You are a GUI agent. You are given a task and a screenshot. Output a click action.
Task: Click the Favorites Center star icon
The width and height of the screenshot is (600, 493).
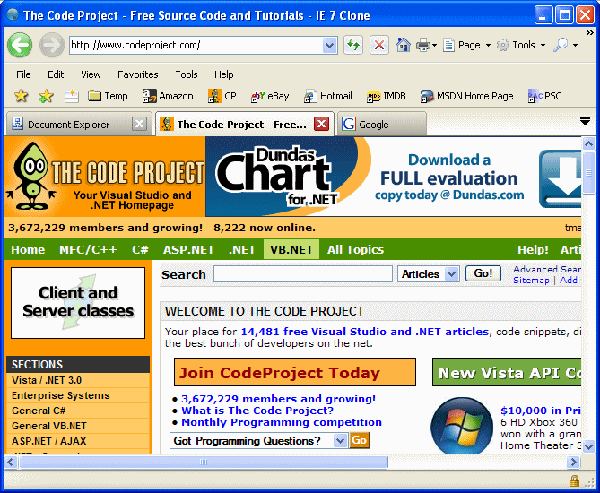21,96
